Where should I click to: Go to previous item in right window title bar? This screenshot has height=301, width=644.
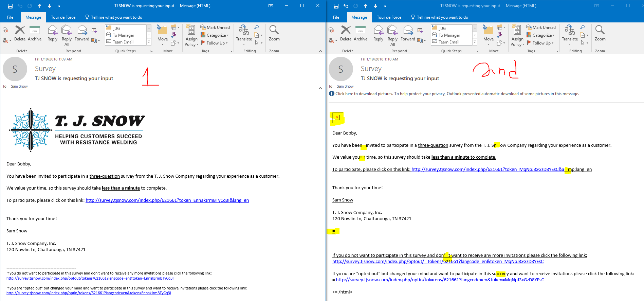pos(365,6)
